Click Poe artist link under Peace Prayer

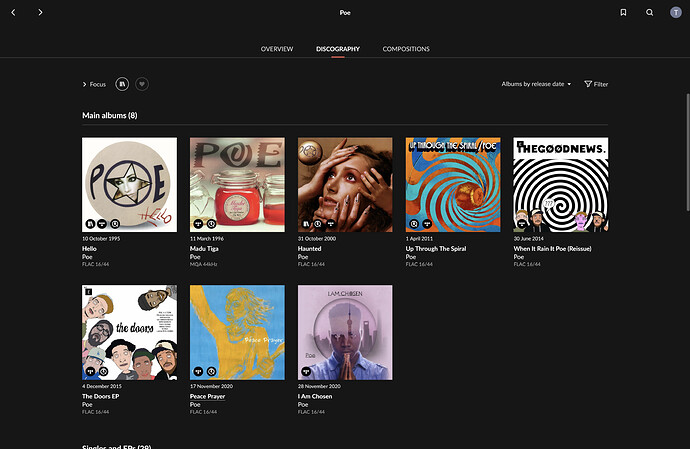click(x=195, y=405)
